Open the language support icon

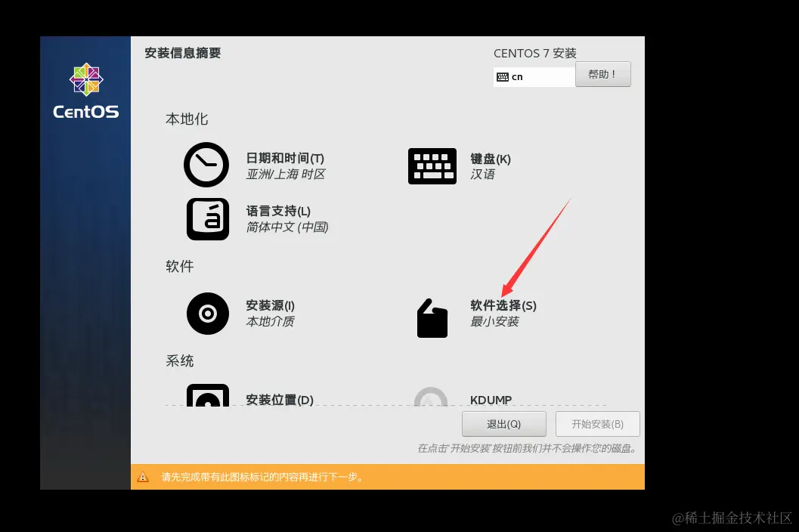coord(208,219)
